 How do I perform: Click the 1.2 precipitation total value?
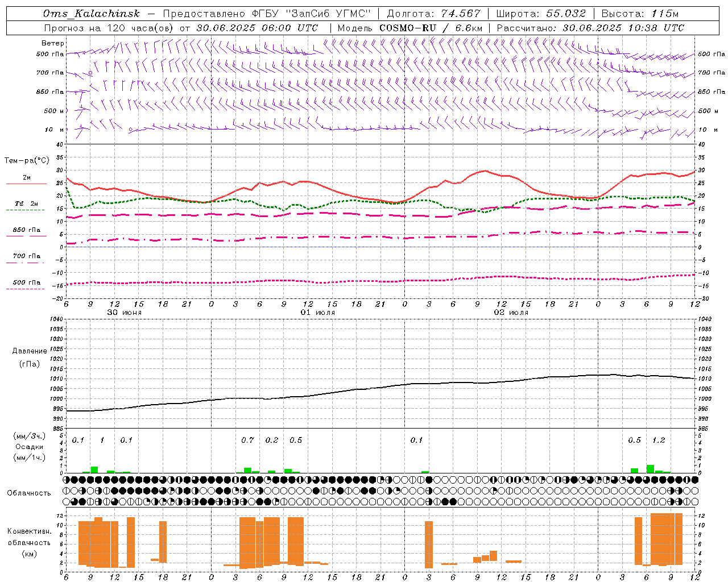click(659, 440)
